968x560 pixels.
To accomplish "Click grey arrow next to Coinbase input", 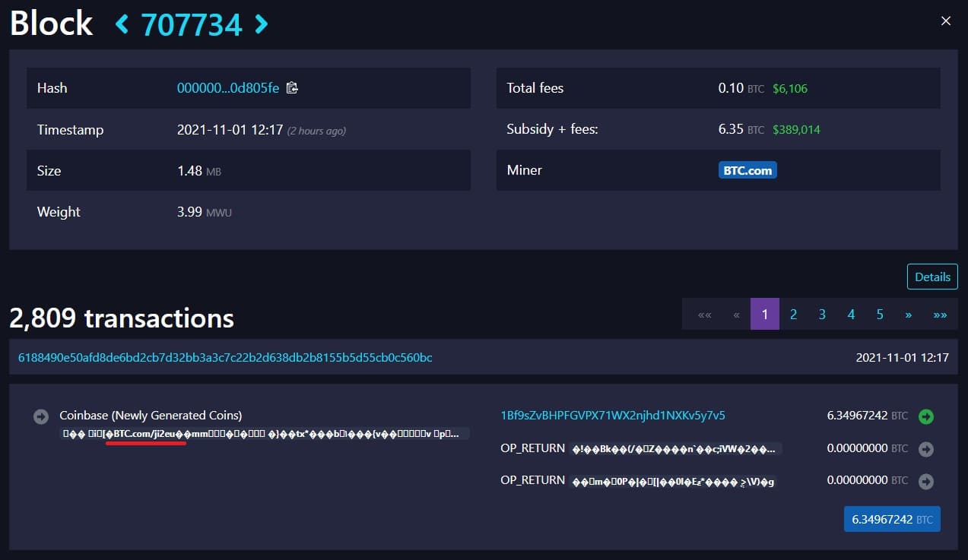I will [41, 416].
